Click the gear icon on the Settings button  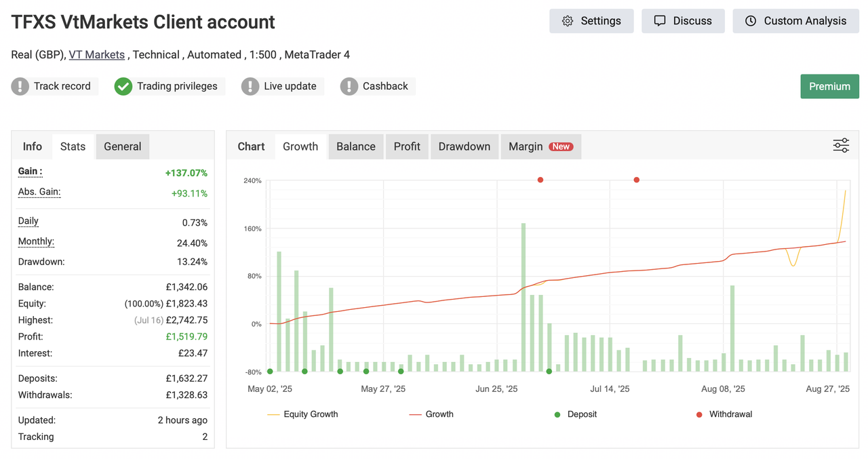coord(568,21)
